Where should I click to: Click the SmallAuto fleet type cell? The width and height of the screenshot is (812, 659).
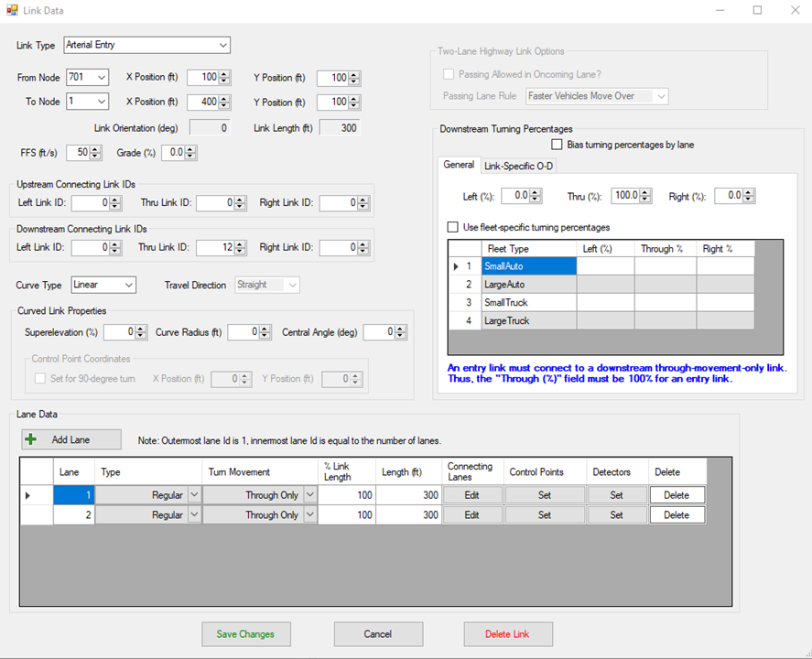529,266
